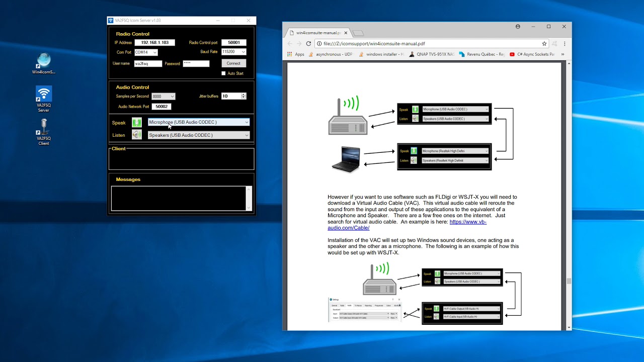Open the C# Async Sockets bookmark
The height and width of the screenshot is (362, 644).
point(532,54)
